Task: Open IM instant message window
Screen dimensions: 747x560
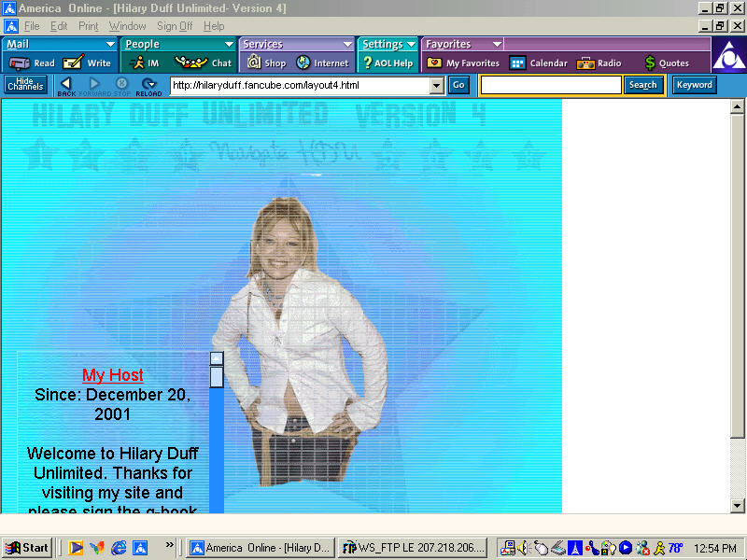Action: point(145,63)
